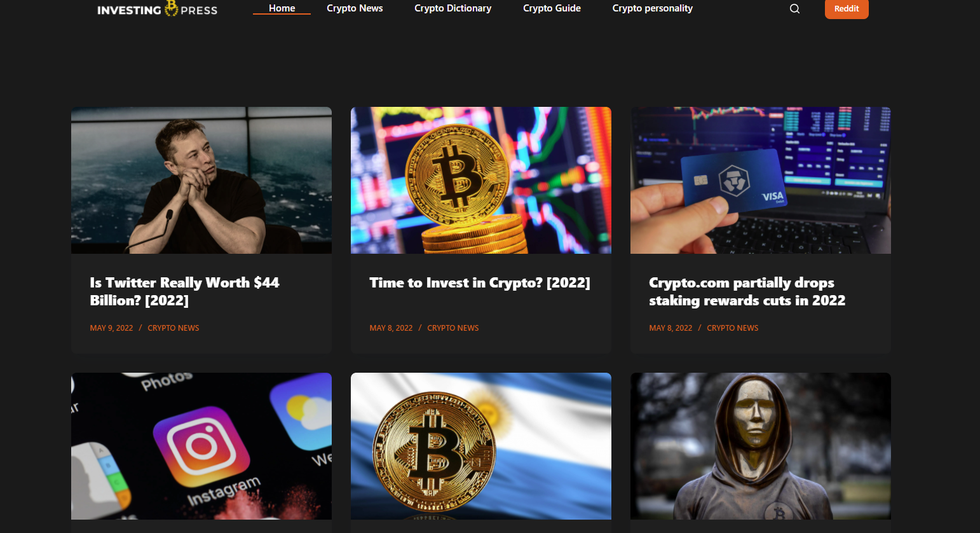Click MAY 8, 2022 date under Crypto.com article
The width and height of the screenshot is (980, 533).
coord(670,328)
